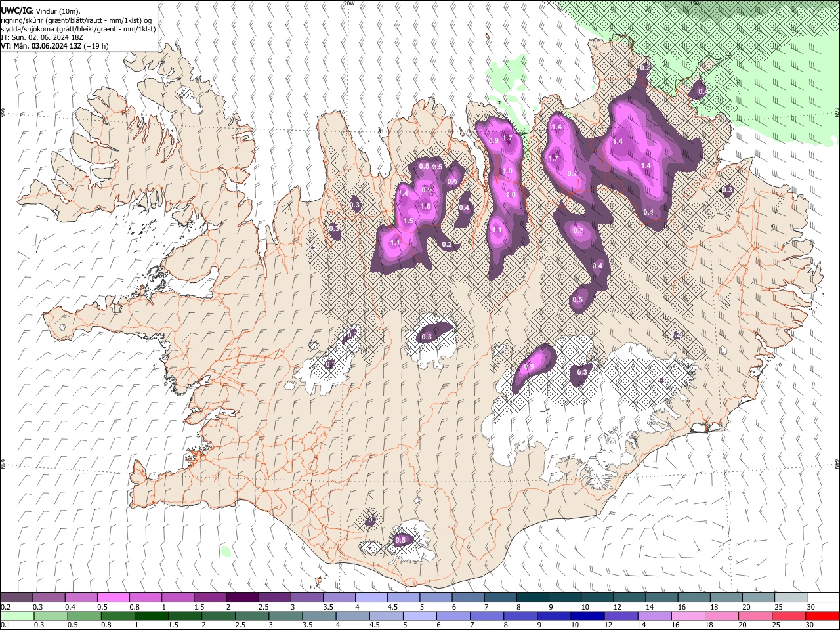Screen dimensions: 840x630
Task: Pick bottom-row blue swatch between 7 and 8
Action: coord(487,616)
